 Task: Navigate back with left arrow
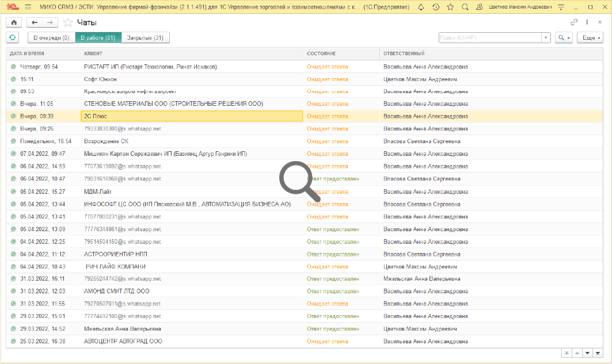(x=35, y=22)
